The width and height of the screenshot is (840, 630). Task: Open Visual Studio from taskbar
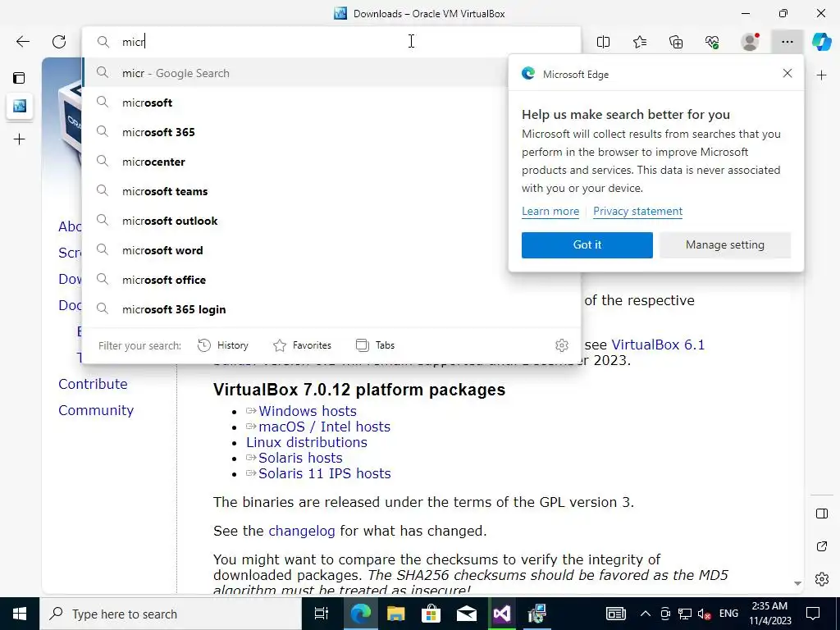pos(502,614)
